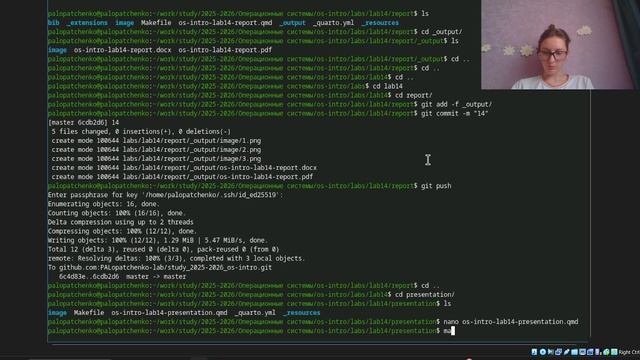This screenshot has width=640, height=360.
Task: Open the VirtualBox shared folders indicator
Action: (574, 352)
